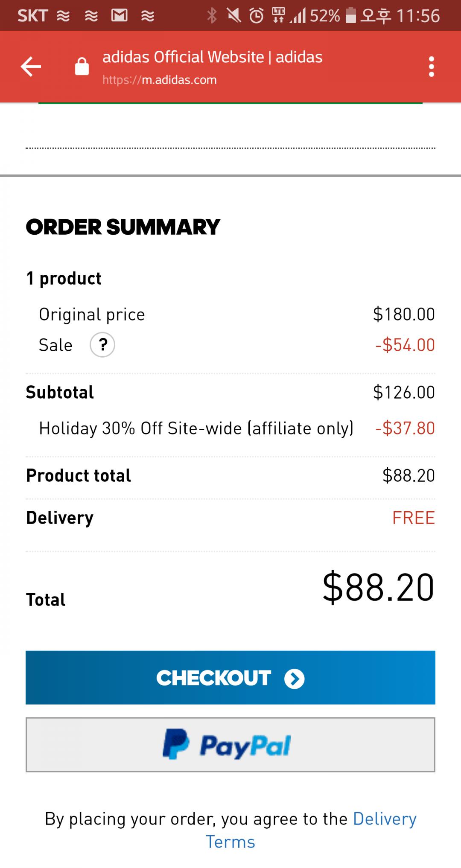The width and height of the screenshot is (461, 868).
Task: Tap the Holiday 30% Off Site-wide promo line
Action: click(196, 428)
